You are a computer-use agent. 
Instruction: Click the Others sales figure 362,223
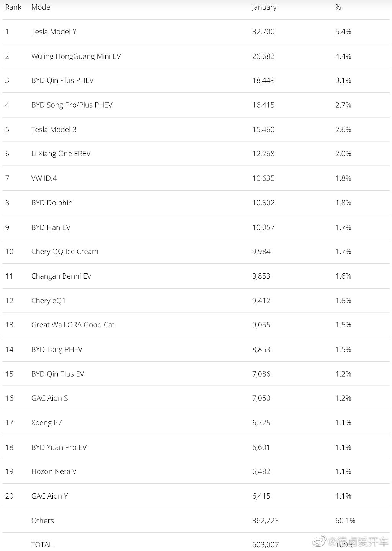click(x=265, y=520)
